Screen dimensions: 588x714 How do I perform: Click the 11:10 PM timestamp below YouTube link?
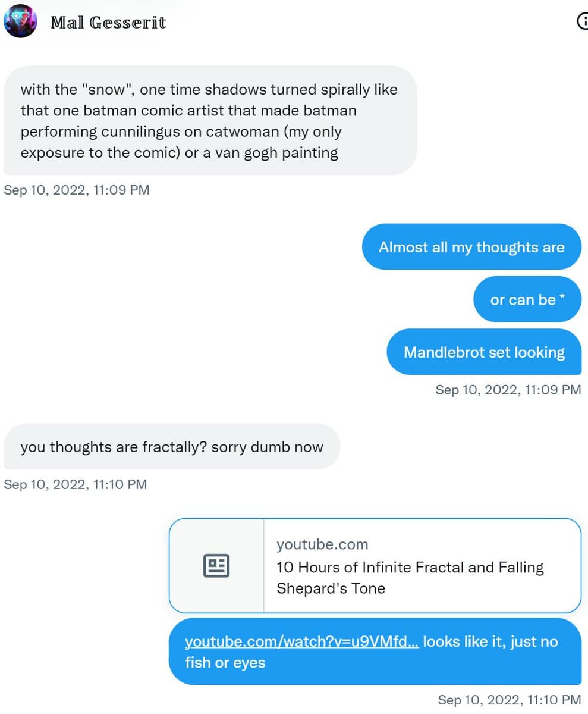point(509,700)
